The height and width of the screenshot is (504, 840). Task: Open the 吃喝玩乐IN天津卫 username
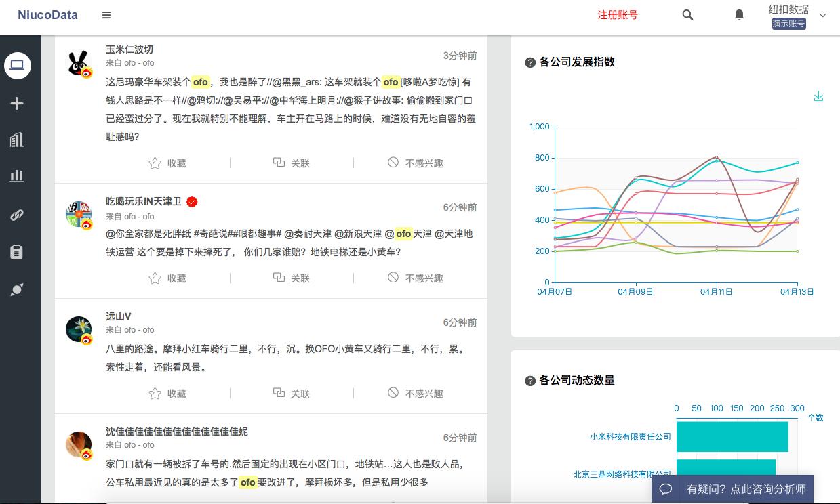(144, 201)
